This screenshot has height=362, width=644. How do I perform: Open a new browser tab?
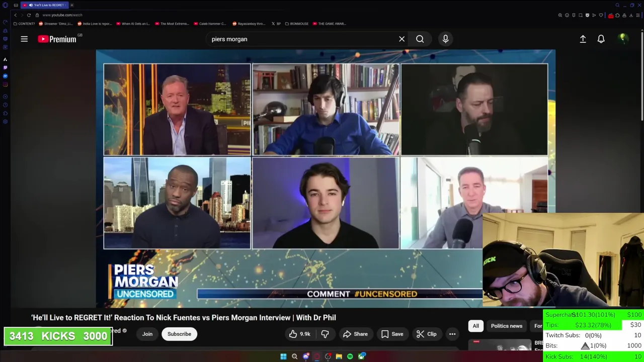(x=71, y=5)
